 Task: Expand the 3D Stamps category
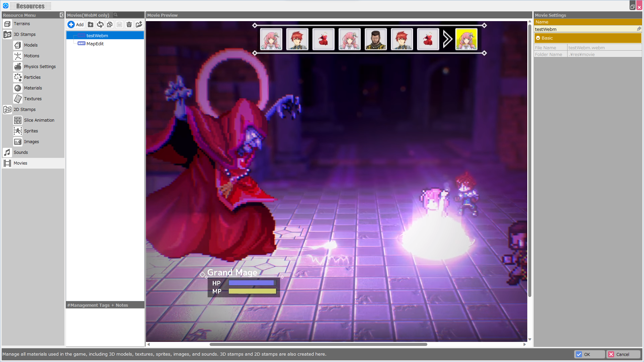24,35
